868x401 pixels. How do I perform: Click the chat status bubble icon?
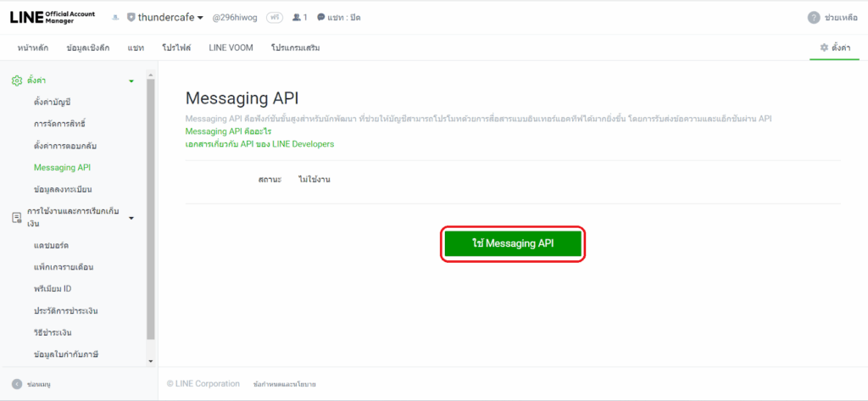321,18
